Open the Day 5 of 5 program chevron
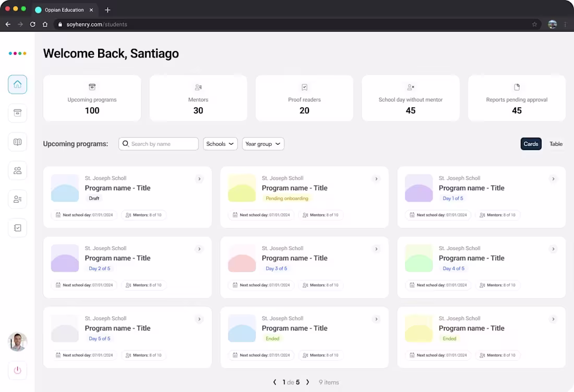Image resolution: width=574 pixels, height=392 pixels. [x=199, y=319]
